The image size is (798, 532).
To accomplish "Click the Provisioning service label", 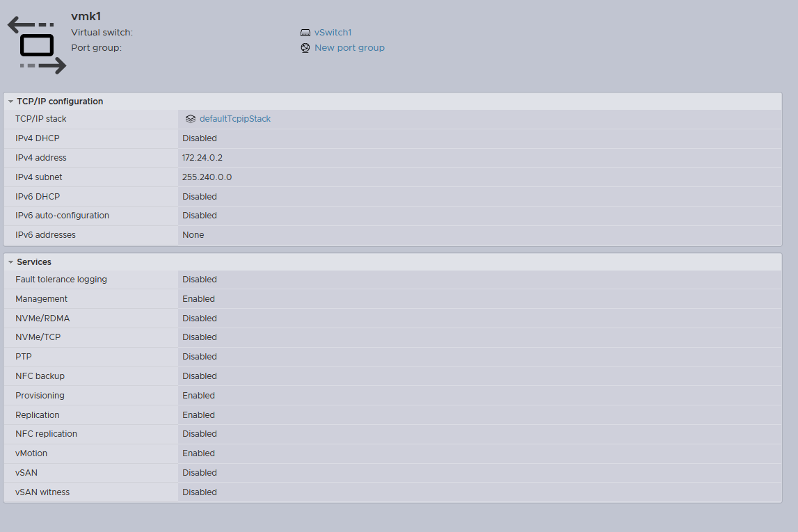I will 40,396.
